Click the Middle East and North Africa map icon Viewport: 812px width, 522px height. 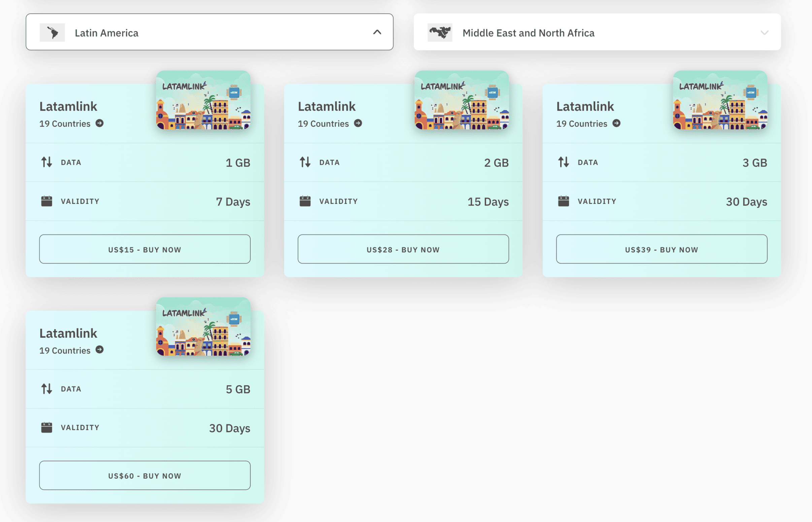click(440, 32)
